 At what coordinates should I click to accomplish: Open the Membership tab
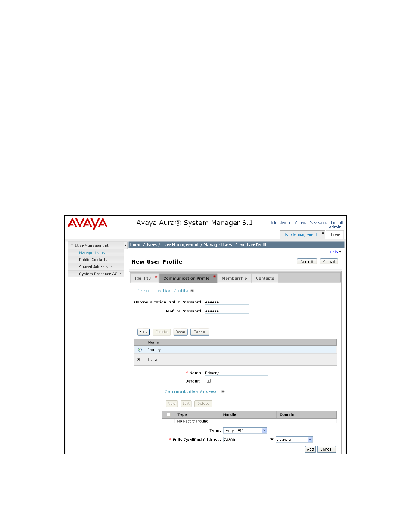[x=234, y=278]
